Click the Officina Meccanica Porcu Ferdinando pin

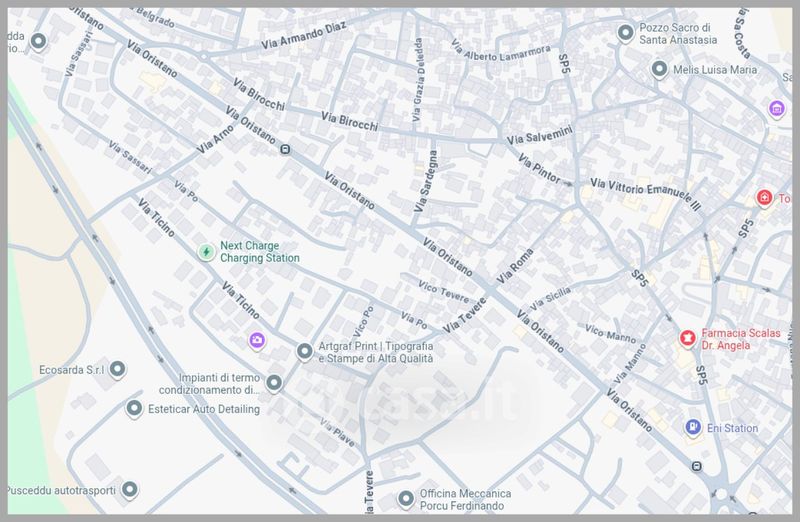point(406,499)
